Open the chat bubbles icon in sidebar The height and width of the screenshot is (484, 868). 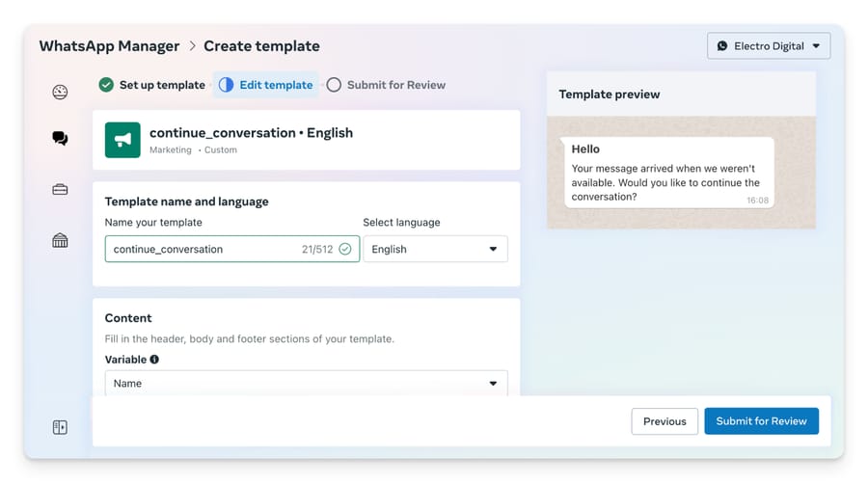coord(60,138)
